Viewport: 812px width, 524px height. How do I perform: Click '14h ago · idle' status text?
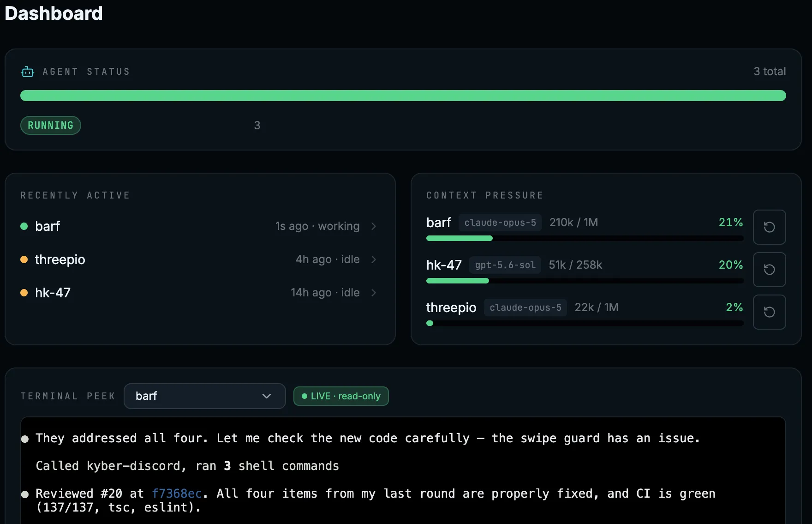(x=325, y=293)
